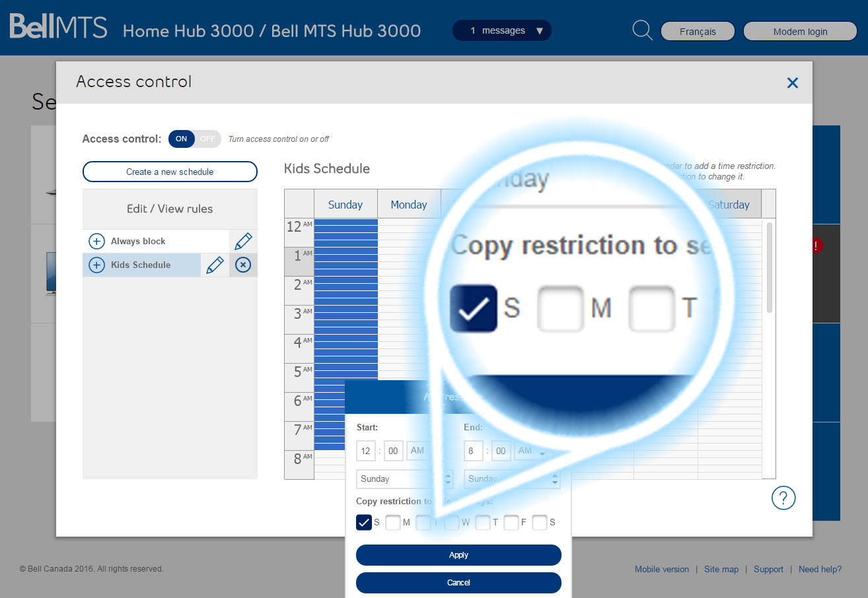868x598 pixels.
Task: Check the Monday M checkbox
Action: click(x=393, y=523)
